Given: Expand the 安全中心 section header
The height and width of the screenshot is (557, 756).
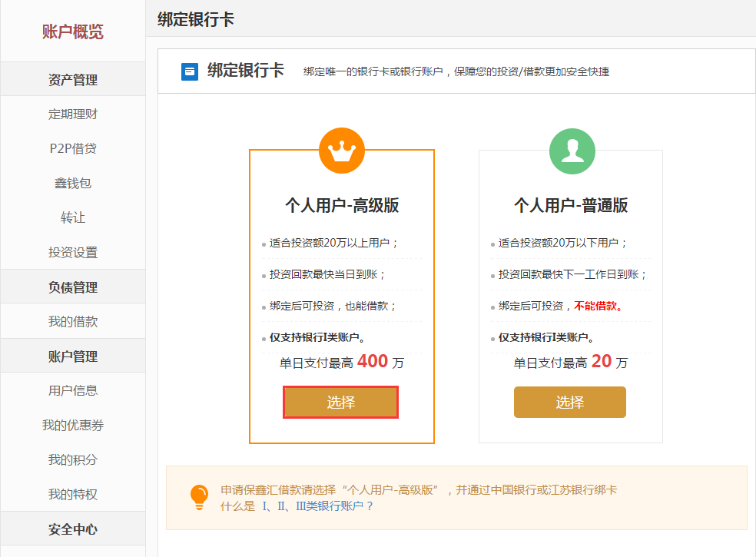Looking at the screenshot, I should click(73, 529).
